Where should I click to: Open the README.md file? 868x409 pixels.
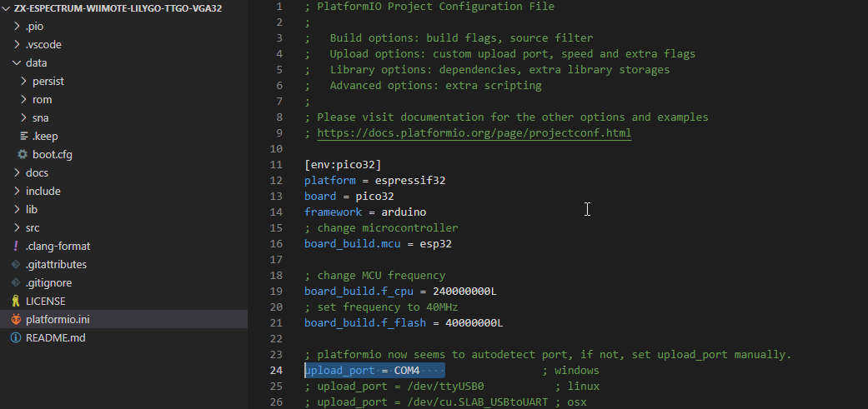(56, 337)
